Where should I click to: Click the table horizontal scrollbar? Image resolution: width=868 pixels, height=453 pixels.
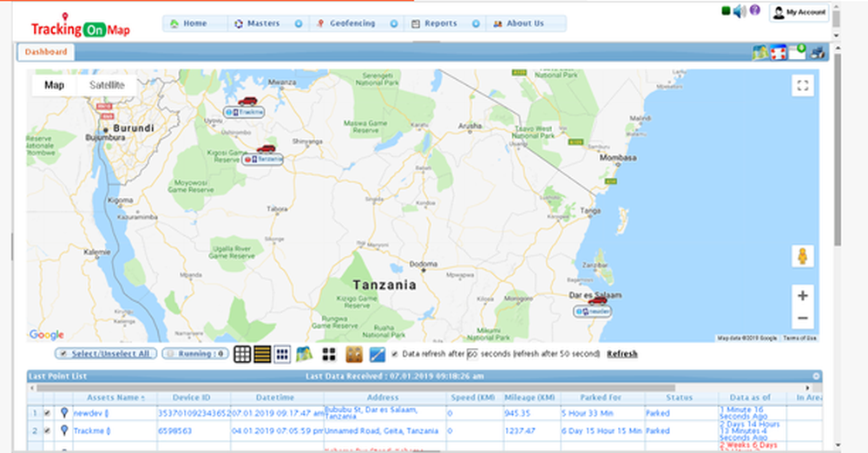tap(356, 388)
